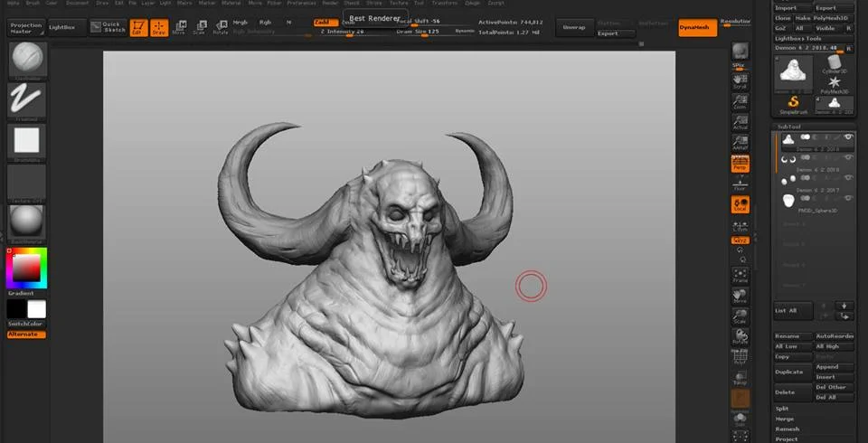868x443 pixels.
Task: Select the Rotate transform icon in top shelf
Action: (x=221, y=28)
